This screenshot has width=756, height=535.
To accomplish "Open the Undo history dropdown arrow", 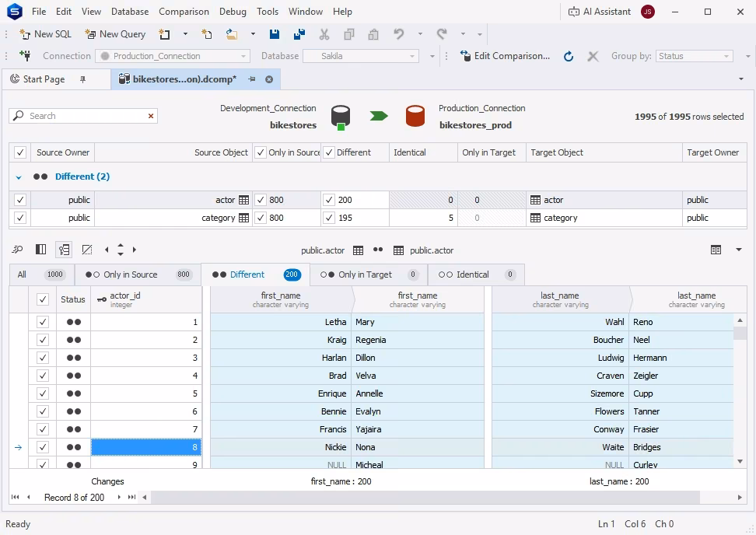I will [420, 34].
